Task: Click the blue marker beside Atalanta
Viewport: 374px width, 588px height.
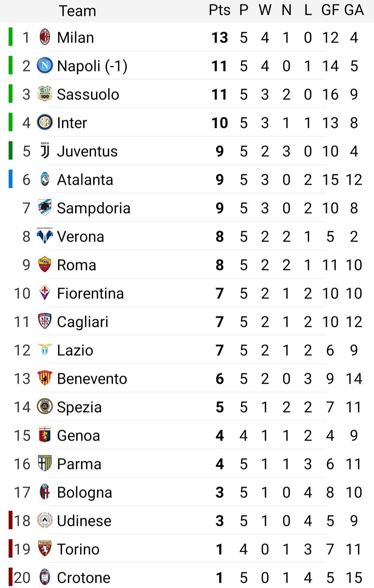Action: (10, 179)
